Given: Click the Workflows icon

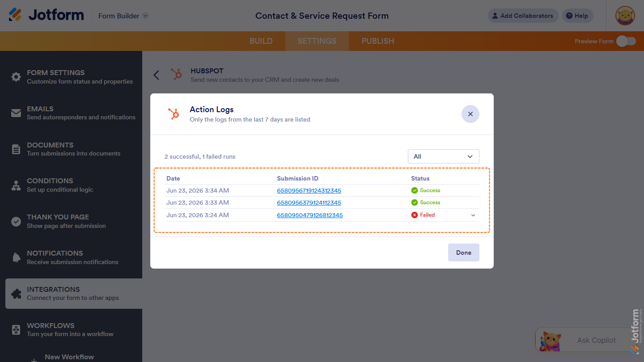Looking at the screenshot, I should [x=16, y=330].
